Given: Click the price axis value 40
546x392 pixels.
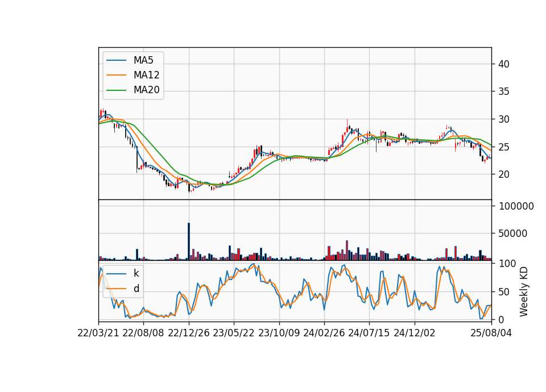Looking at the screenshot, I should click(x=504, y=64).
